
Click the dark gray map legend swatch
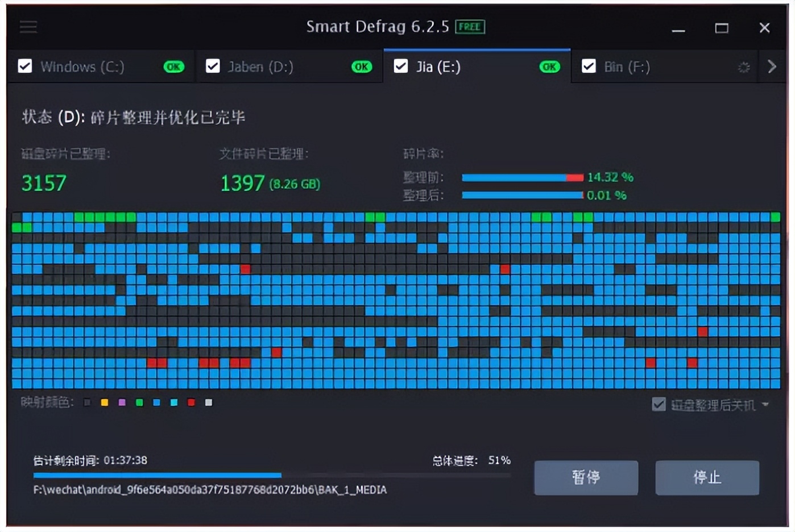click(x=87, y=402)
